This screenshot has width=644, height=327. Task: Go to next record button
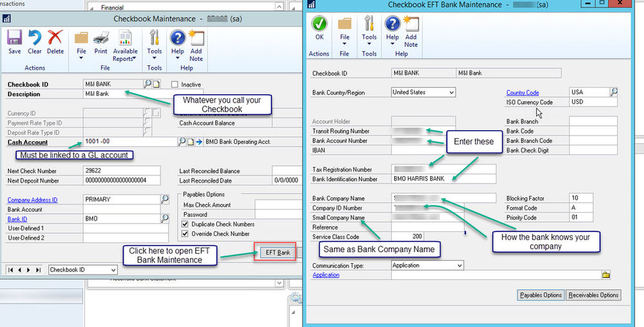pos(28,270)
